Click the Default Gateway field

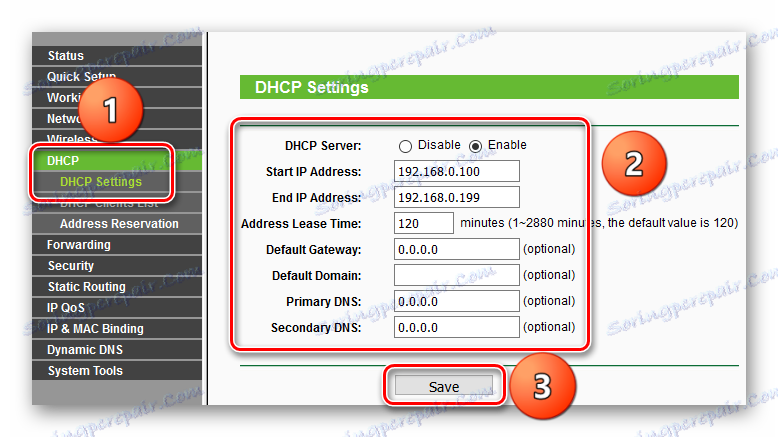coord(457,249)
